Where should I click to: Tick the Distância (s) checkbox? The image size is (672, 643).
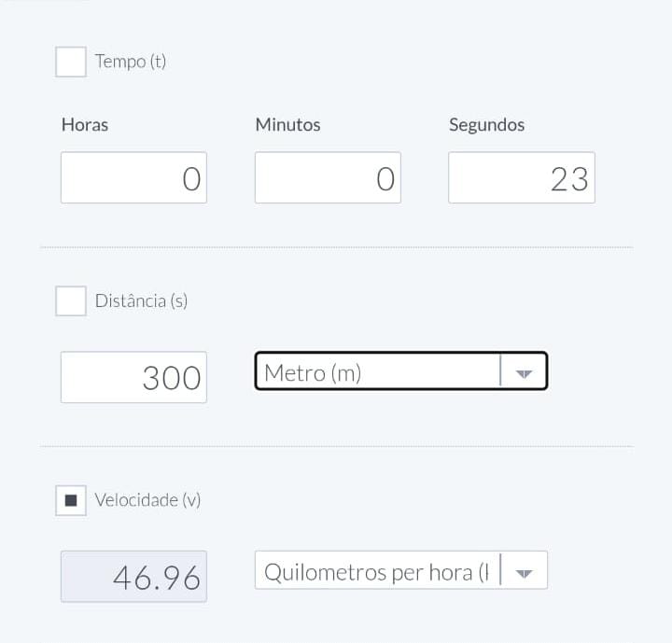pos(71,301)
